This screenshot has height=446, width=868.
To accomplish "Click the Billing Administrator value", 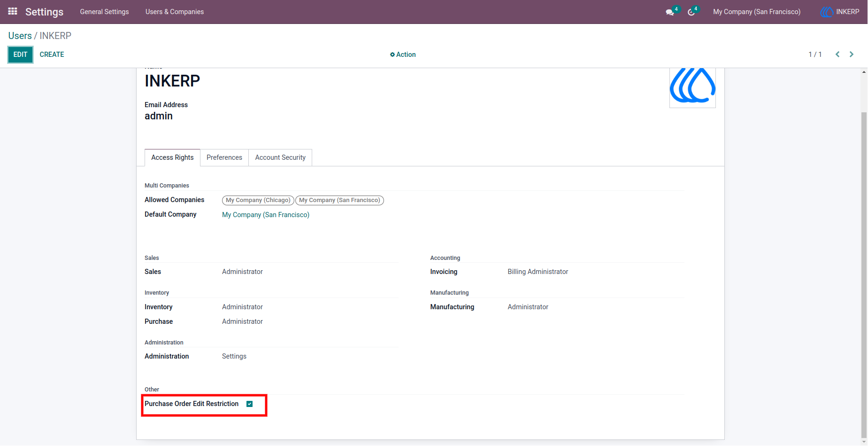I will pyautogui.click(x=538, y=272).
